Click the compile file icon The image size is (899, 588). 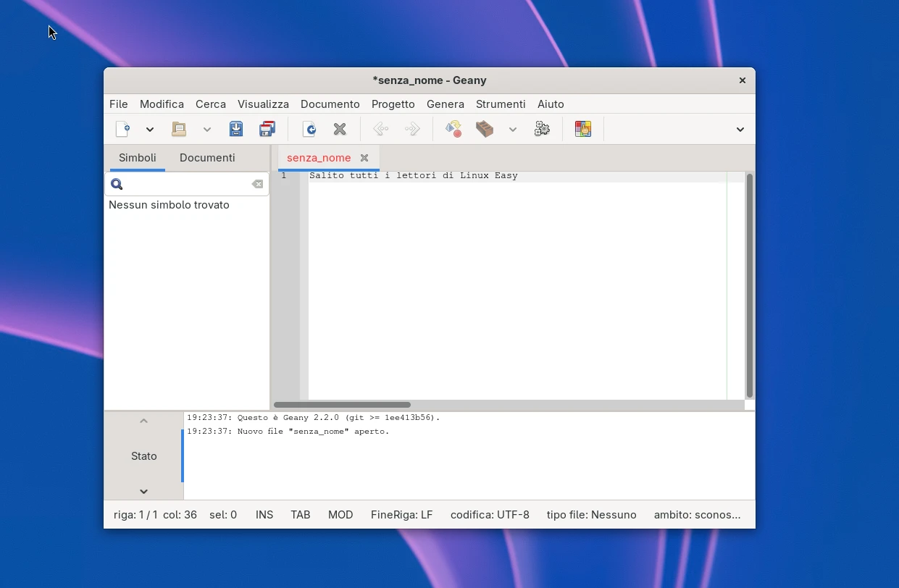453,129
